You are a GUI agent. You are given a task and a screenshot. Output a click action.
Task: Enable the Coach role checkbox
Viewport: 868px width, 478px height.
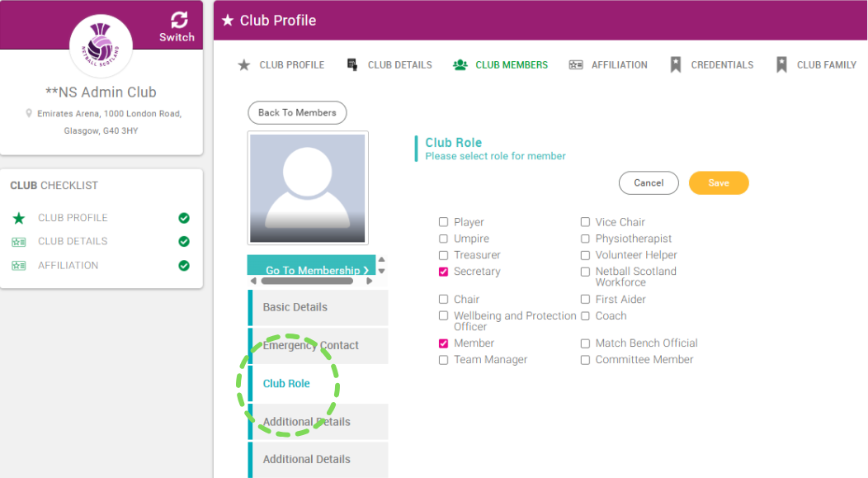tap(585, 315)
